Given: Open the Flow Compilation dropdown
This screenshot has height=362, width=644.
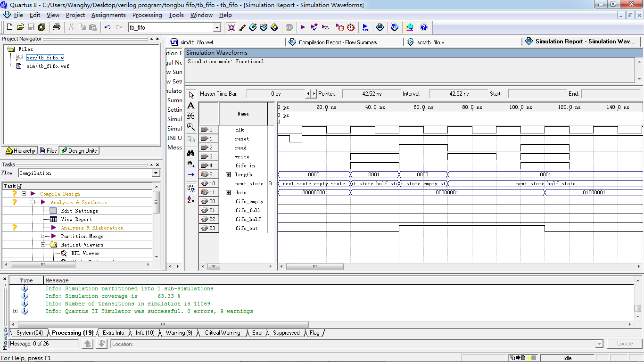Looking at the screenshot, I should (156, 173).
